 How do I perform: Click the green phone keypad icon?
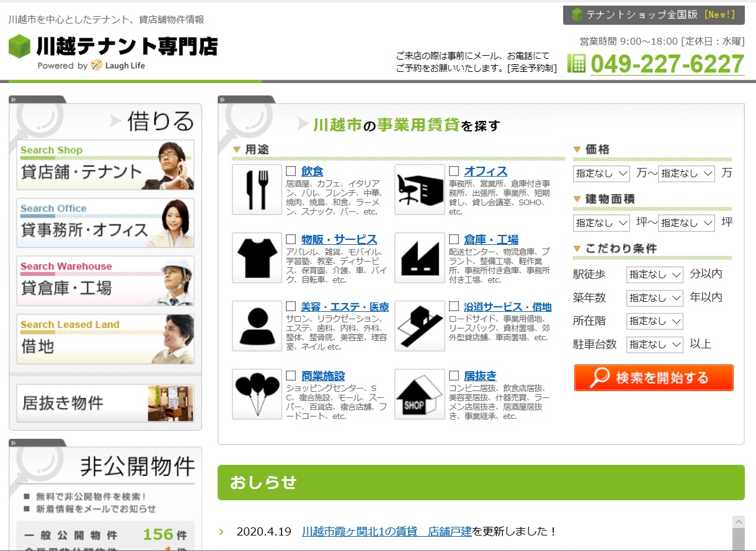576,63
